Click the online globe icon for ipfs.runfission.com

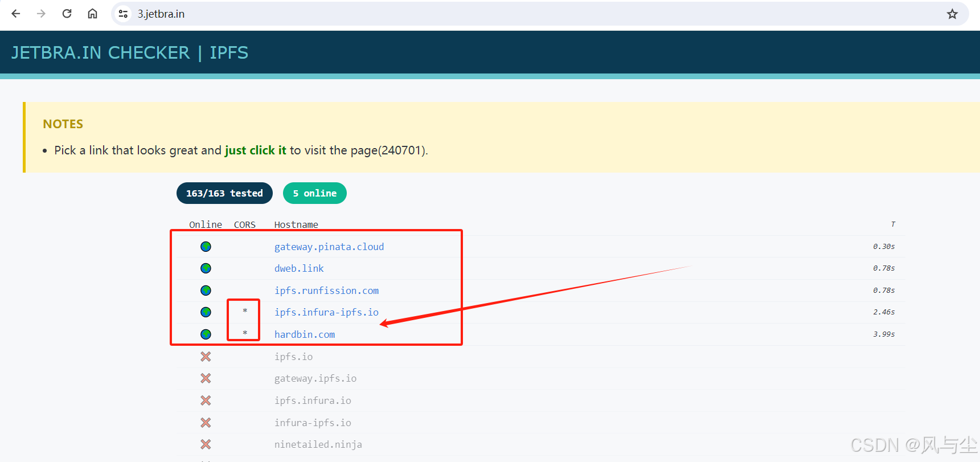[x=206, y=291]
